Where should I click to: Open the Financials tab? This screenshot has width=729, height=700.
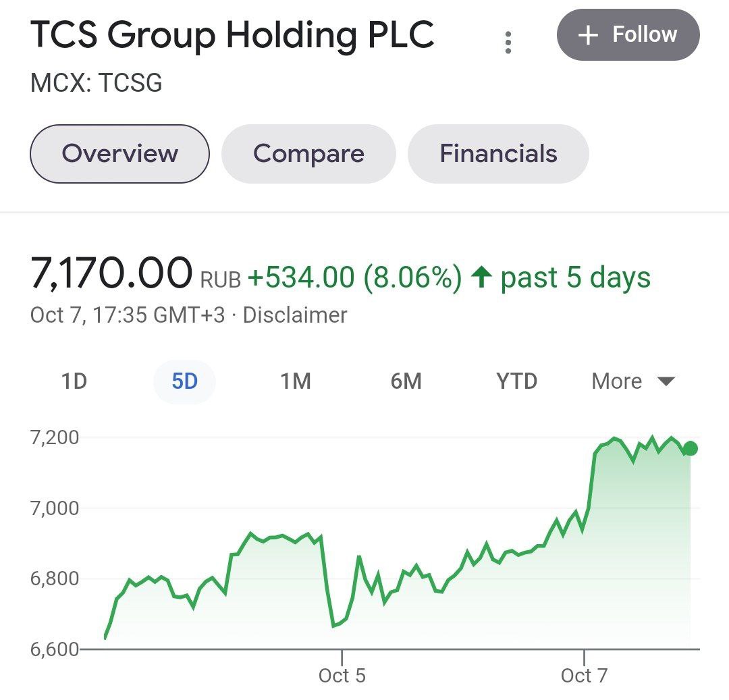pos(498,154)
